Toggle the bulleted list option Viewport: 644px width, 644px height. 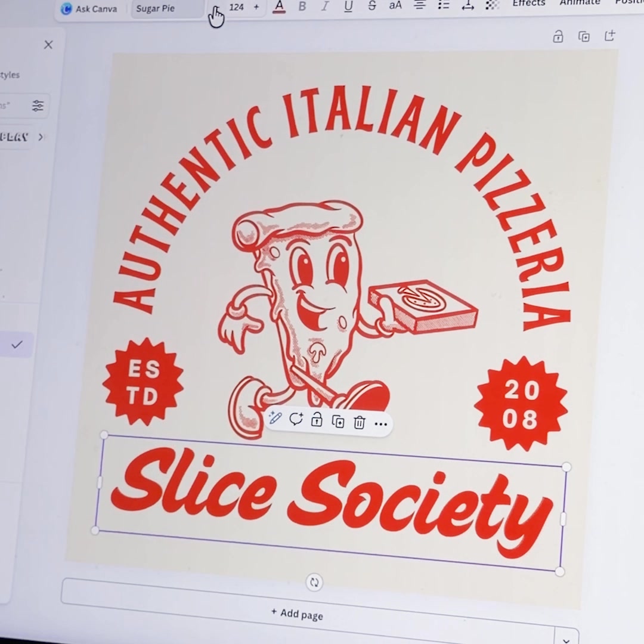[x=444, y=5]
